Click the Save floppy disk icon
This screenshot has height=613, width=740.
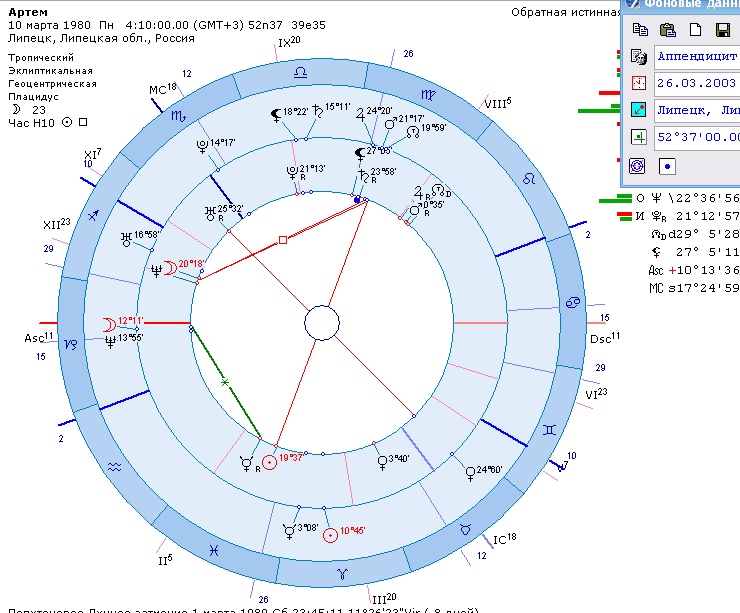pos(721,29)
